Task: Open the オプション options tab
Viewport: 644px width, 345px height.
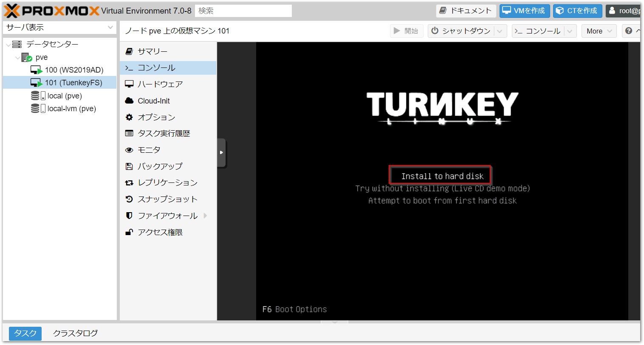Action: pyautogui.click(x=168, y=117)
